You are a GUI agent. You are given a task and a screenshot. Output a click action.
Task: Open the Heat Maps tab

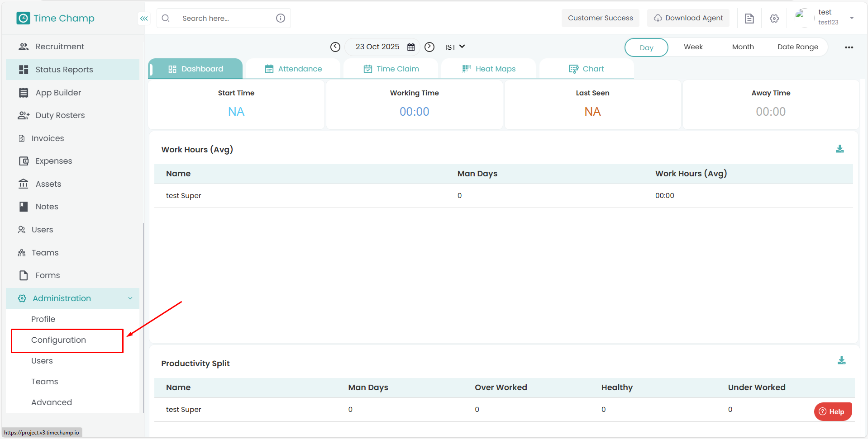(x=489, y=69)
